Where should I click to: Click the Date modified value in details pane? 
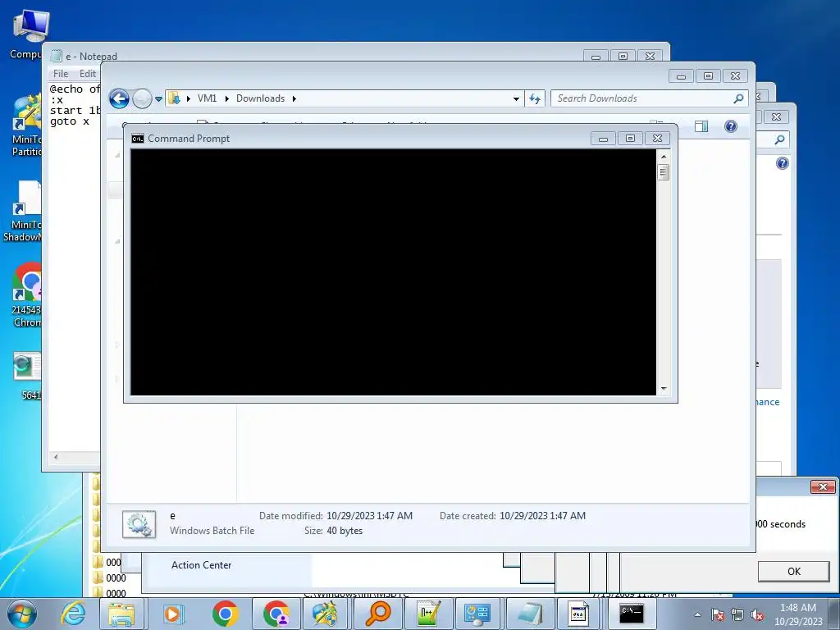370,516
